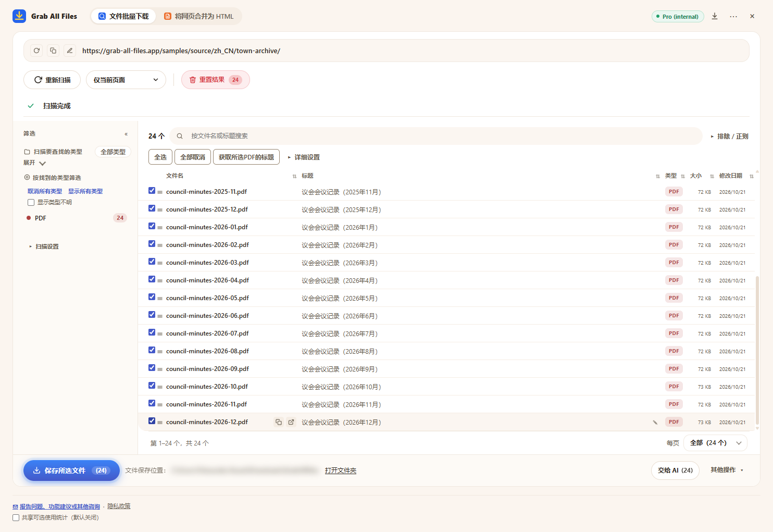Open the 仅当前页面 scan scope dropdown
This screenshot has width=773, height=532.
point(126,80)
